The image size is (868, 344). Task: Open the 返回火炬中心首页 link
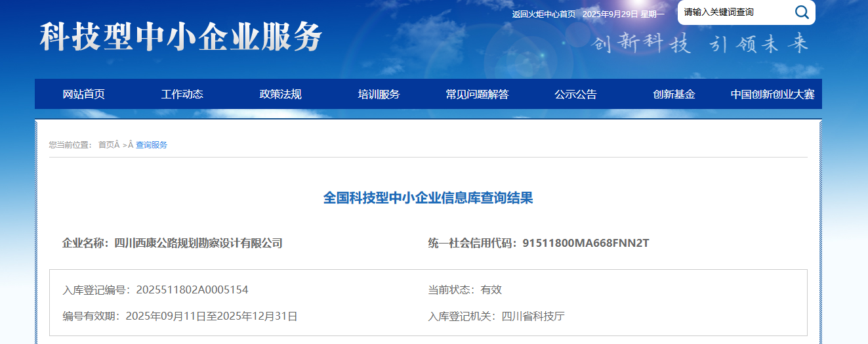point(543,14)
